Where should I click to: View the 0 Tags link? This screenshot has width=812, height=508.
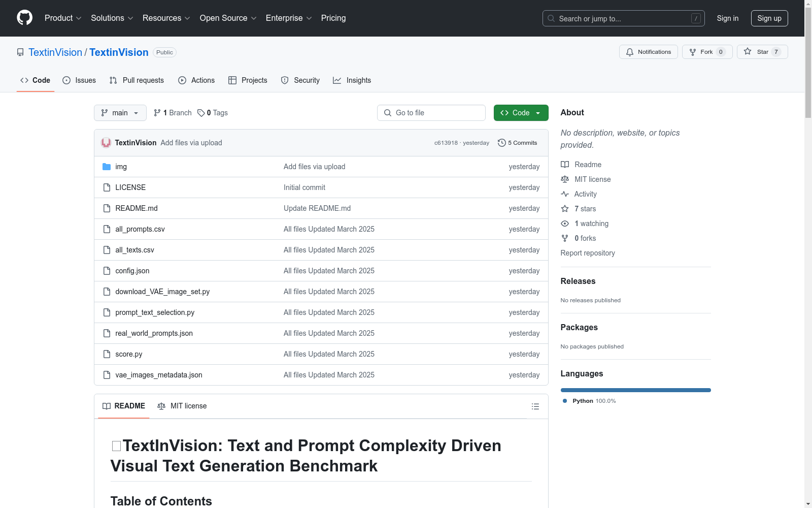click(x=213, y=113)
